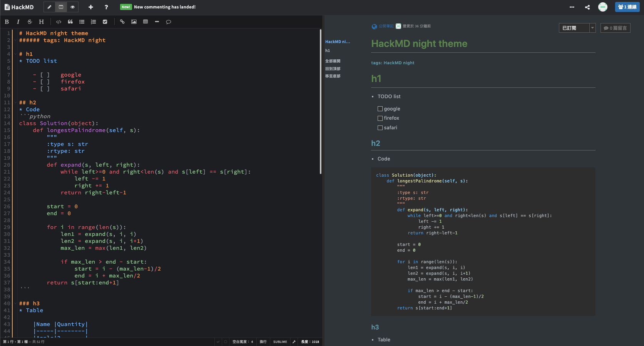644x346 pixels.
Task: Insert an image using the picture icon
Action: pos(134,22)
